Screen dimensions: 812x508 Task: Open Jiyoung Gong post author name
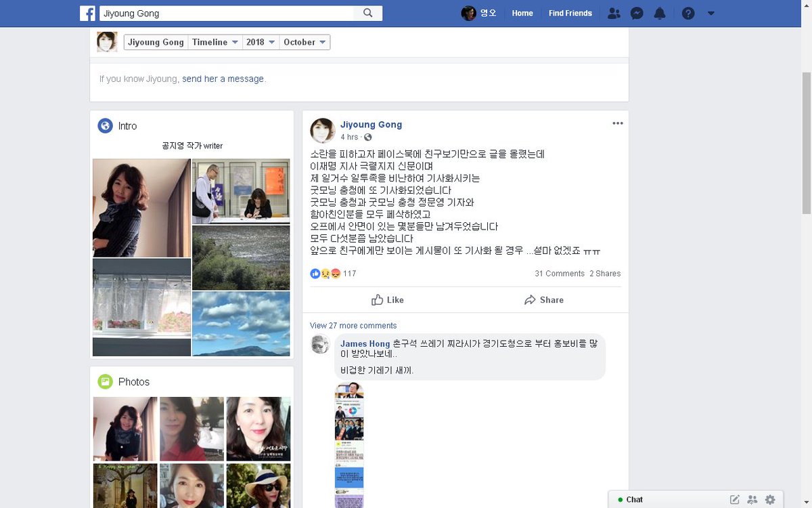pos(371,125)
